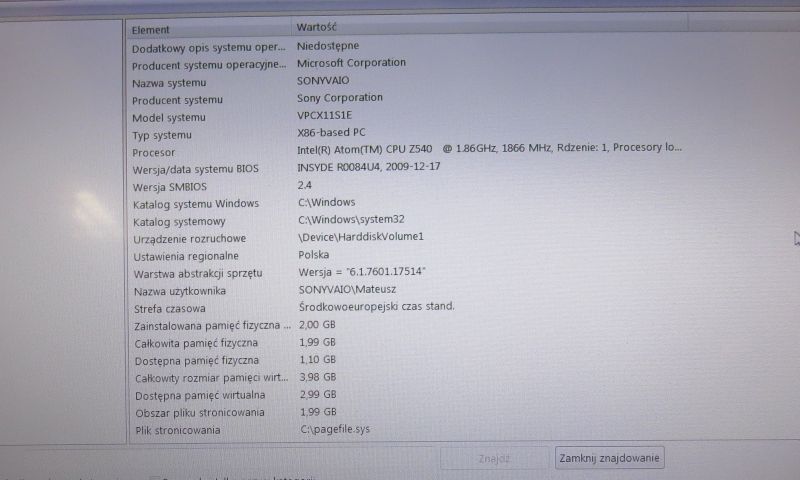
Task: Select the Sony Corporation value
Action: pyautogui.click(x=340, y=97)
